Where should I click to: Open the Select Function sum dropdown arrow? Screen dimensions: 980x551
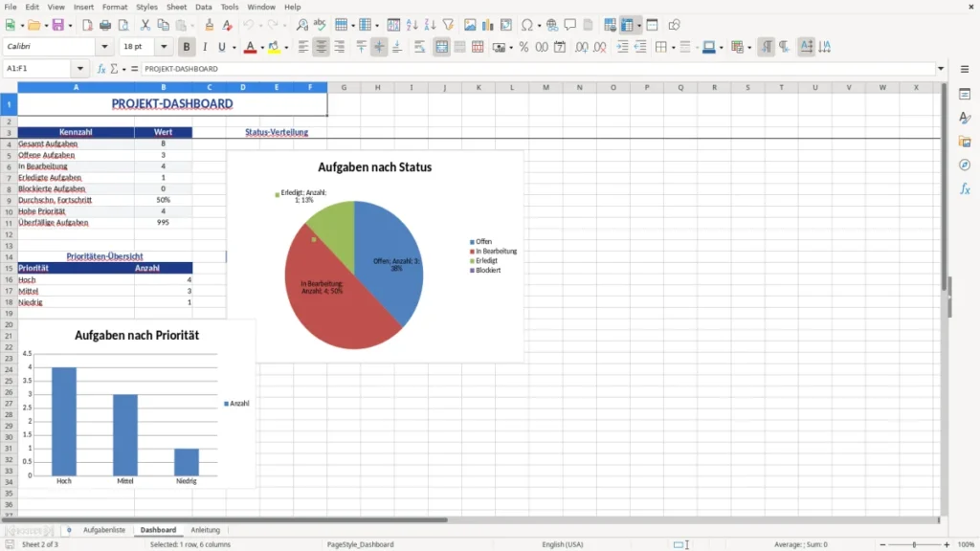tap(123, 69)
